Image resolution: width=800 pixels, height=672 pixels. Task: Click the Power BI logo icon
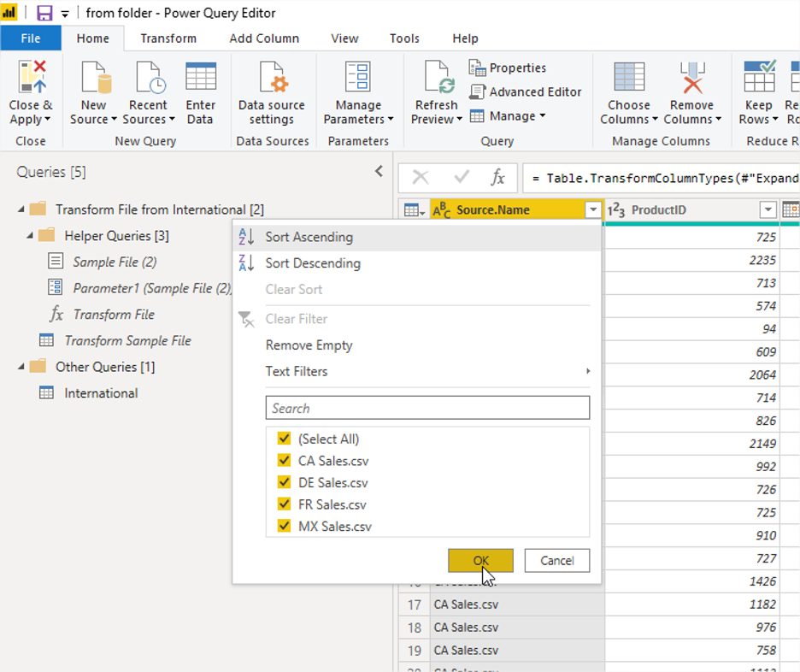pos(9,13)
